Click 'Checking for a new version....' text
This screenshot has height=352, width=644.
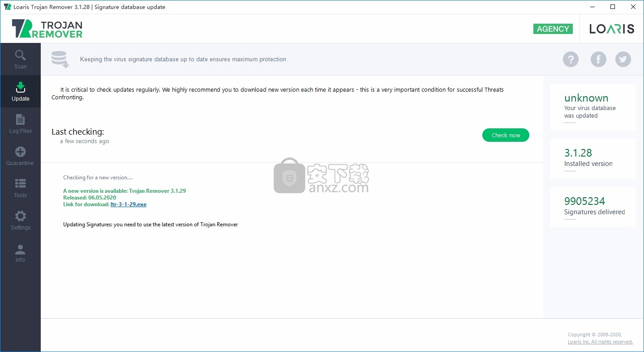98,178
